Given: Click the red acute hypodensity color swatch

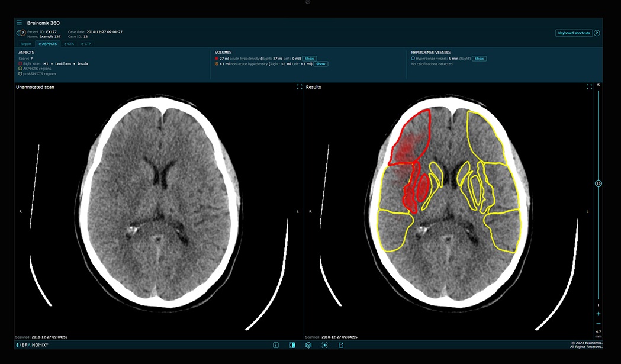Looking at the screenshot, I should pyautogui.click(x=217, y=58).
